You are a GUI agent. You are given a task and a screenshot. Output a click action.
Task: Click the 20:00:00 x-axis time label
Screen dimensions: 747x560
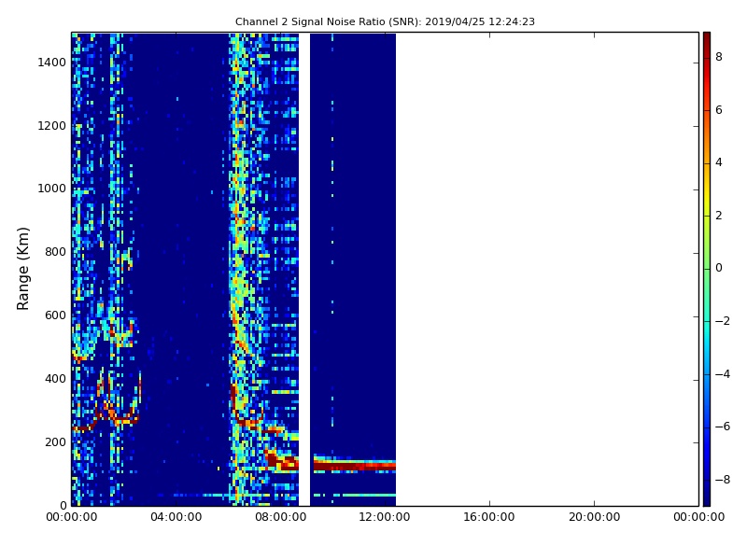point(594,517)
